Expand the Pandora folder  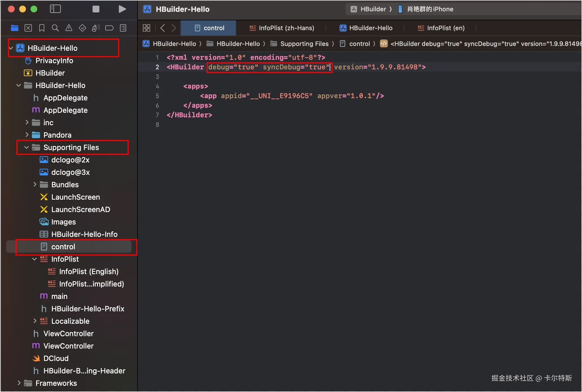[27, 135]
